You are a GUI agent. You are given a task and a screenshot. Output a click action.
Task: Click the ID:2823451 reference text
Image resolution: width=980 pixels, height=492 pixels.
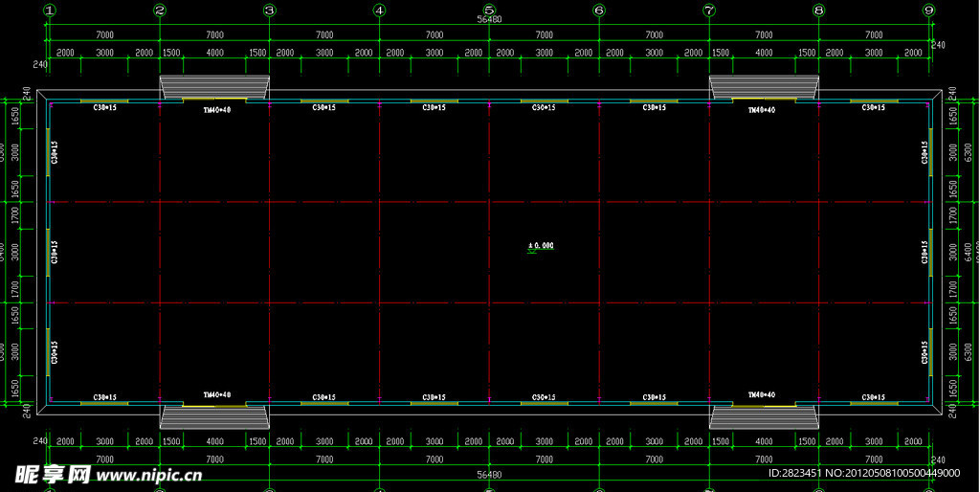point(796,473)
